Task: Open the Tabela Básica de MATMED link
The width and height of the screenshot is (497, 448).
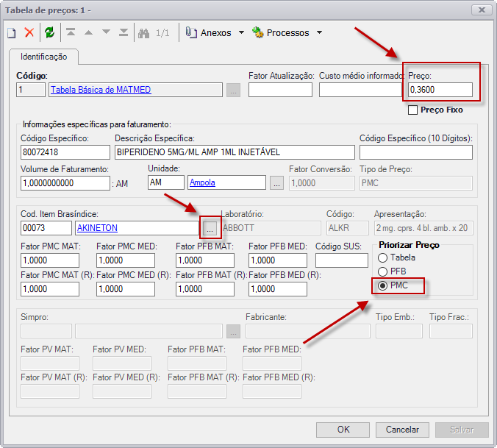Action: point(101,90)
